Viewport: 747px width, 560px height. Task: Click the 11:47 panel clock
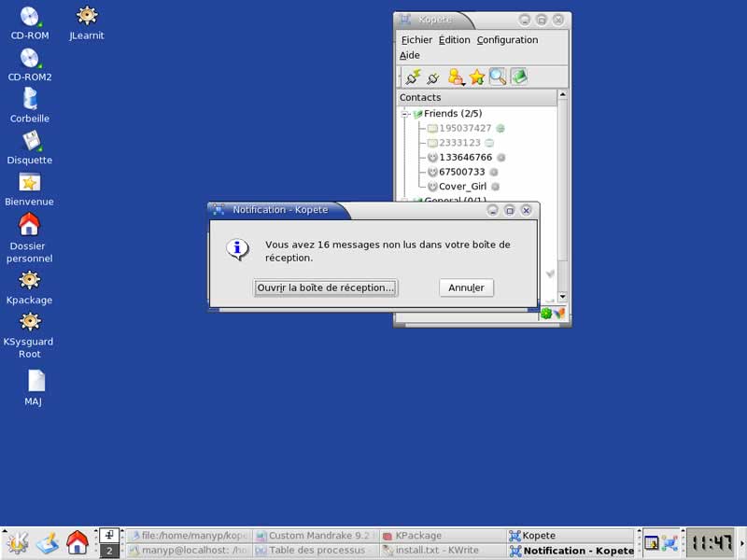(x=712, y=543)
